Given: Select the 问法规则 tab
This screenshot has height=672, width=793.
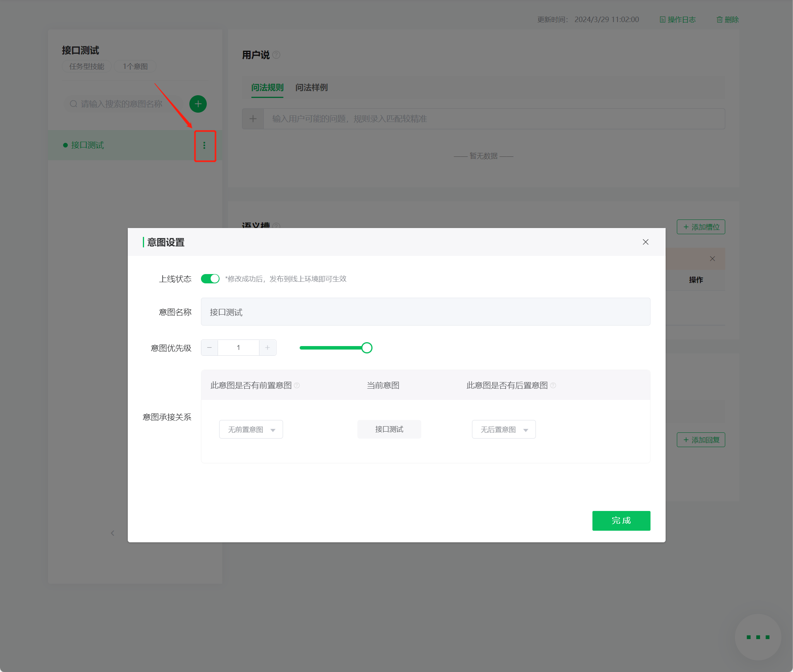Looking at the screenshot, I should 267,87.
